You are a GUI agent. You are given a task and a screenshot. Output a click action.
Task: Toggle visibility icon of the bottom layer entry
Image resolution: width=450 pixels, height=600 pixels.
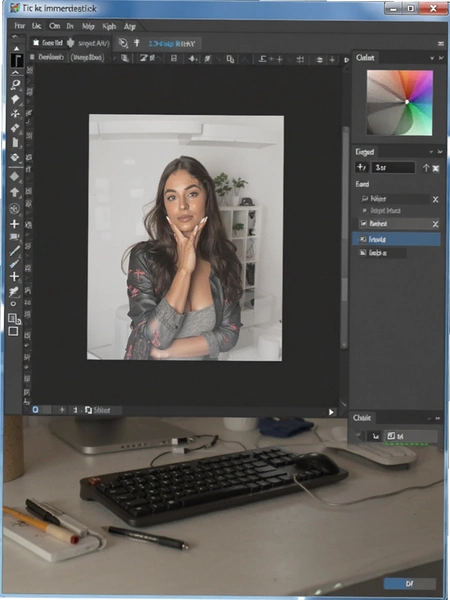(362, 252)
